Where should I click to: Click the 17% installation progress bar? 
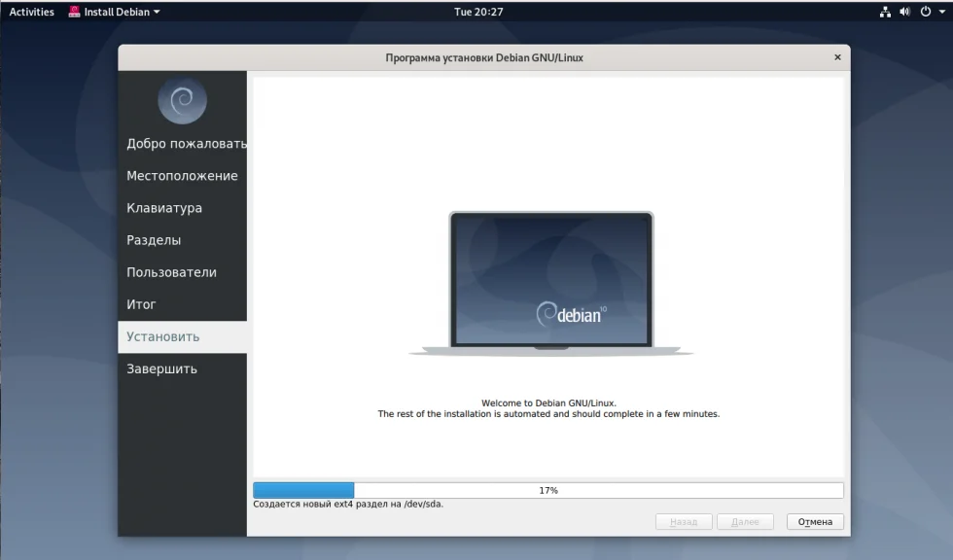point(548,490)
